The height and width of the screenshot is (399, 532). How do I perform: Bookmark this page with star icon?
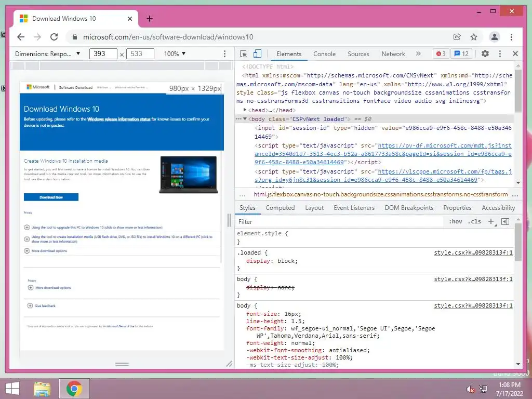click(474, 37)
